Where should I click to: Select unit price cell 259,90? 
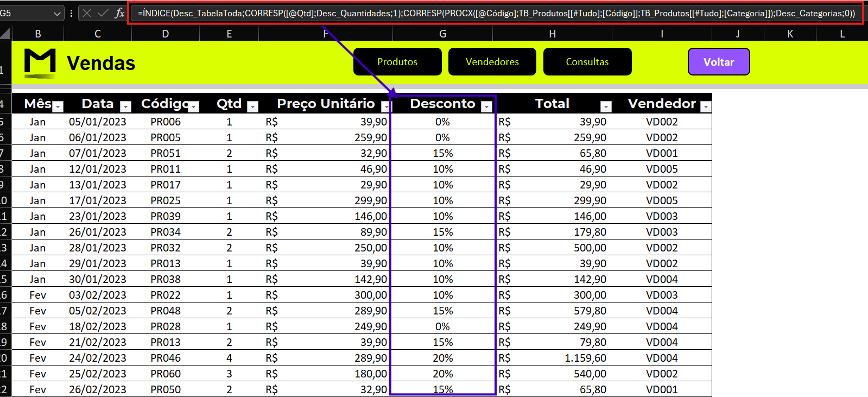326,137
